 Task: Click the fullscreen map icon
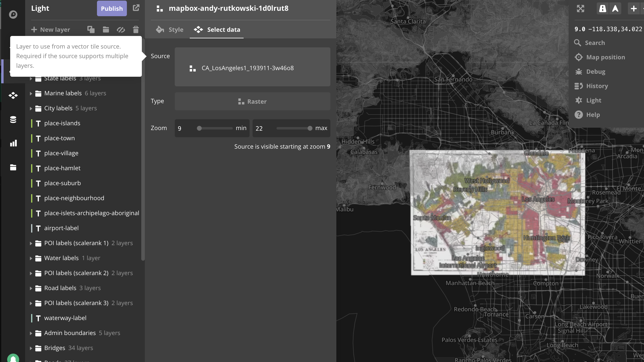pyautogui.click(x=580, y=8)
